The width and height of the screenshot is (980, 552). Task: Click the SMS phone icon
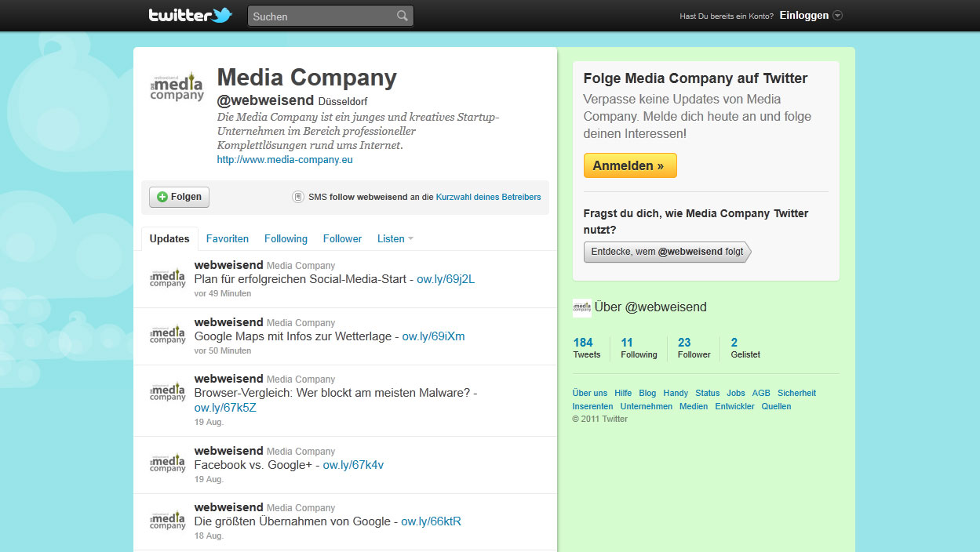298,197
